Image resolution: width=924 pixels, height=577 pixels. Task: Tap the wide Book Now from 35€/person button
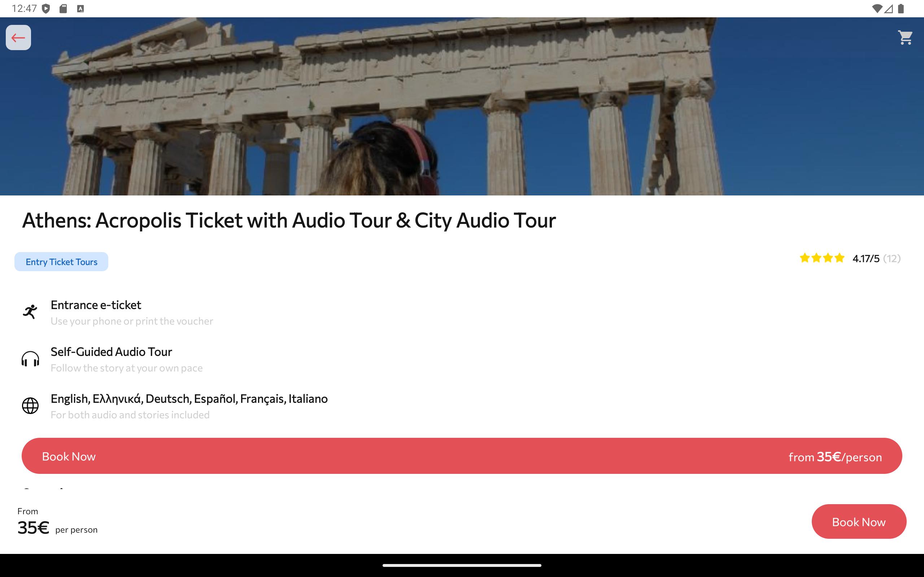pos(462,456)
